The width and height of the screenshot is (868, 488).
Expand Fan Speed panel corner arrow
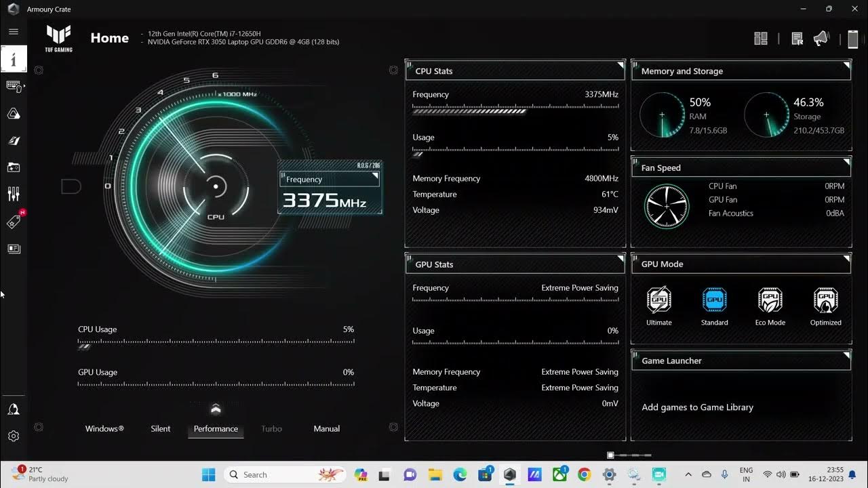pos(846,162)
